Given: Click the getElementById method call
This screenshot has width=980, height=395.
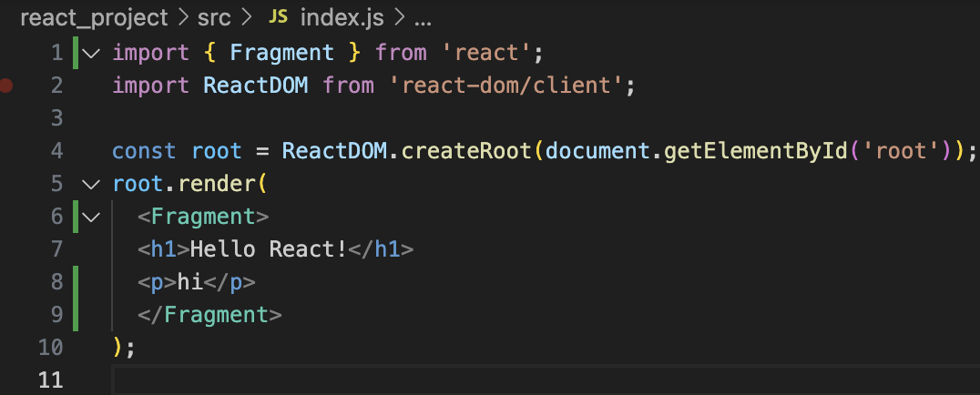Looking at the screenshot, I should pyautogui.click(x=756, y=151).
